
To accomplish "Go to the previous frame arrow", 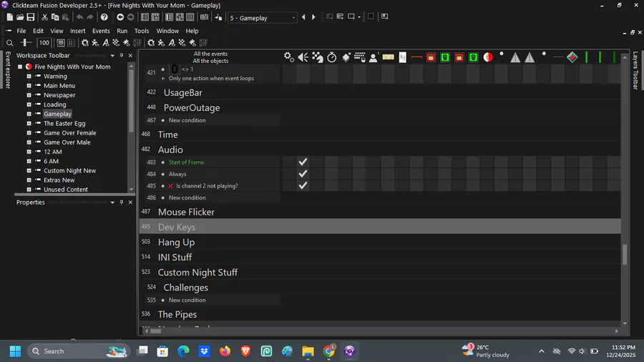I will tap(303, 17).
